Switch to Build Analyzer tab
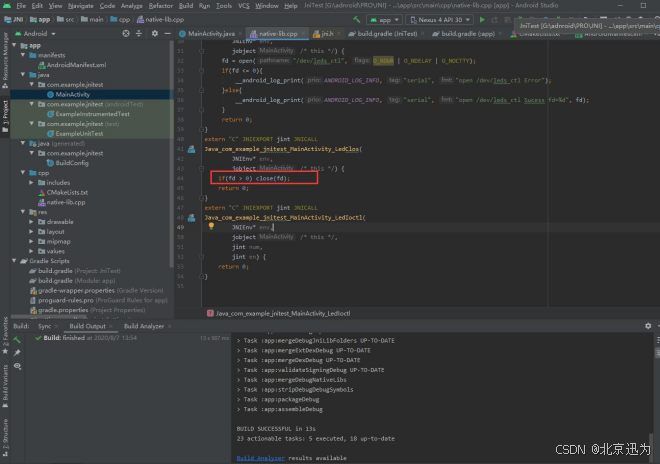Image resolution: width=660 pixels, height=464 pixels. 144,326
